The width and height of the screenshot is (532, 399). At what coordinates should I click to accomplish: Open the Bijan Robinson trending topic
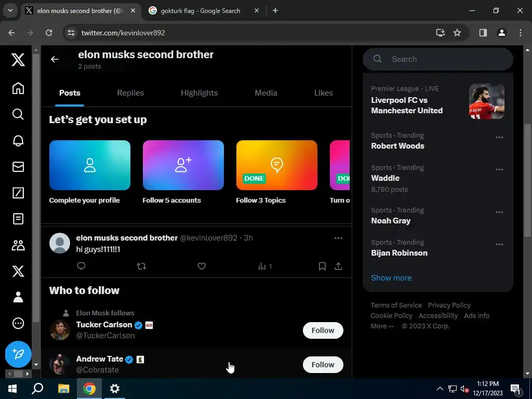pyautogui.click(x=399, y=253)
